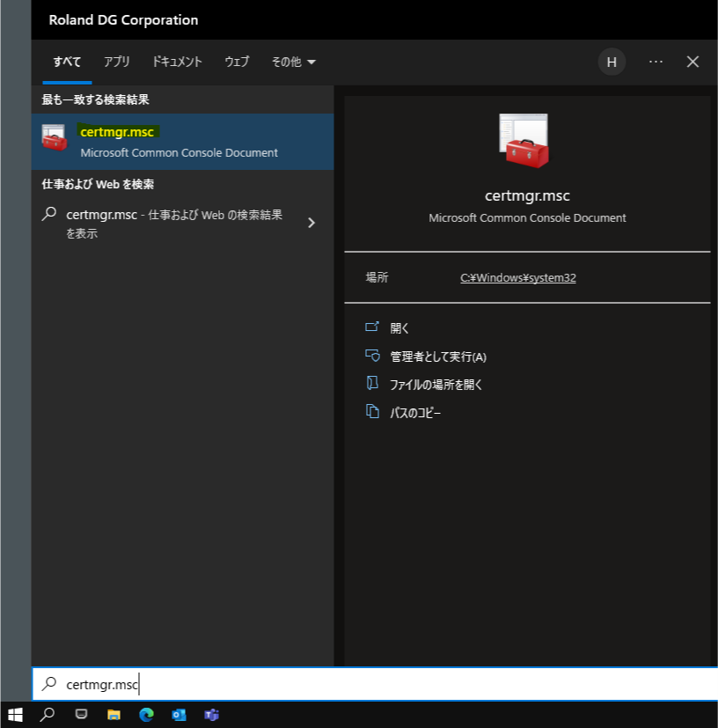Click the certmgr.msc title in preview pane
718x728 pixels.
click(x=527, y=196)
